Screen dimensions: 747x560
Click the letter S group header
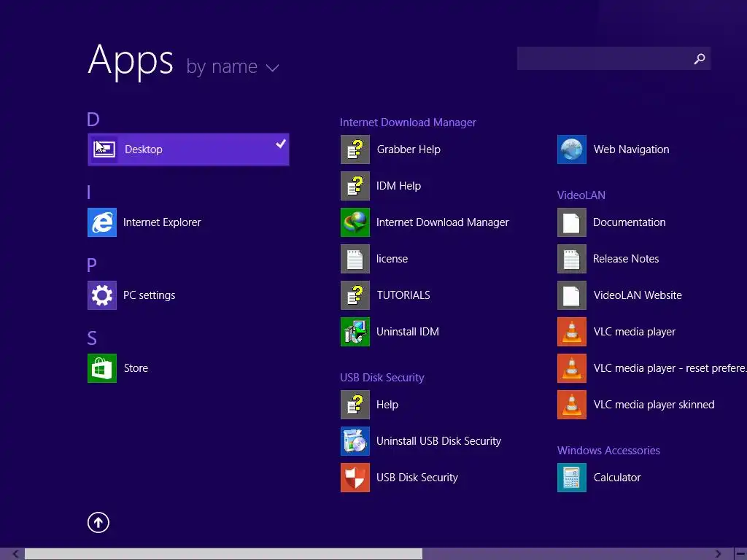[92, 338]
